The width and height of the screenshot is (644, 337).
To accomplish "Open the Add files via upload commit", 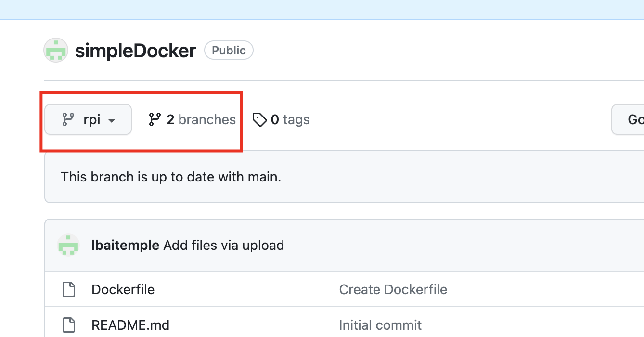I will (223, 245).
